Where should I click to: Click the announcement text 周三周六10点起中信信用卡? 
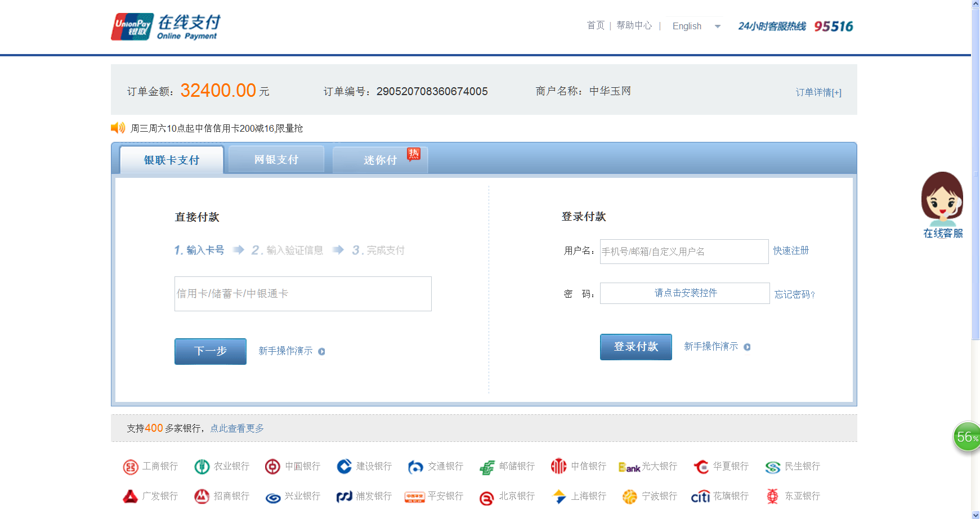[217, 128]
